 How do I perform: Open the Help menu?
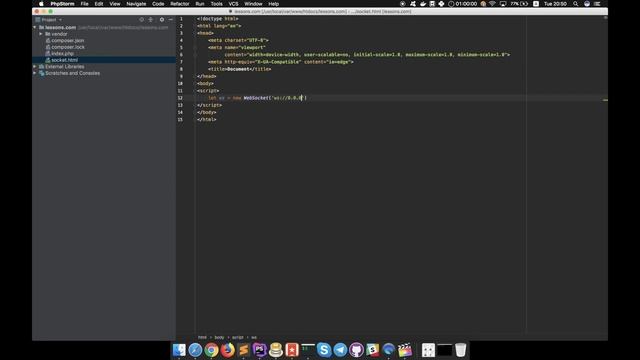pyautogui.click(x=273, y=4)
